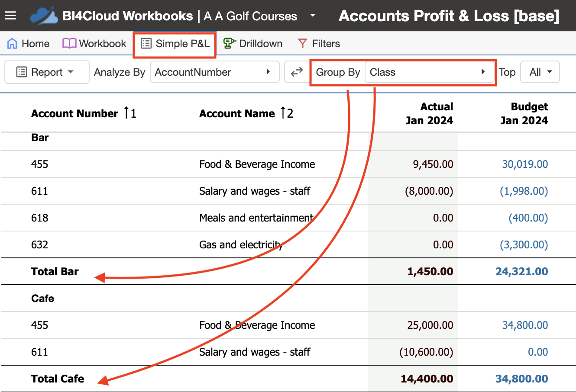
Task: Open the Group By Class selector
Action: [430, 72]
